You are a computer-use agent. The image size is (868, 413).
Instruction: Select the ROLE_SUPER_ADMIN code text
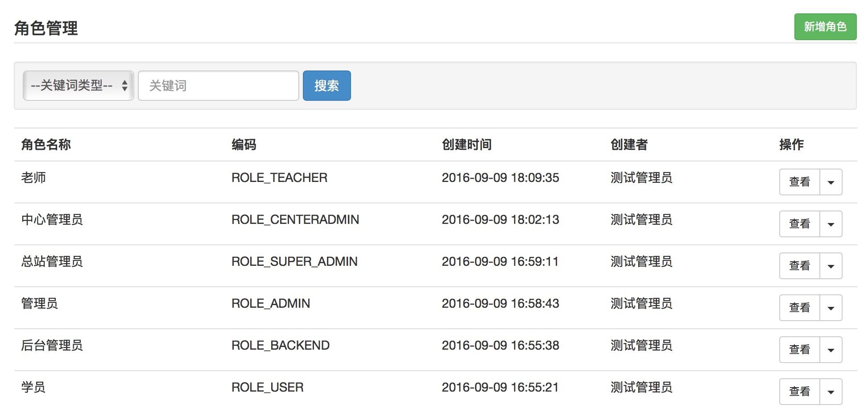coord(294,261)
